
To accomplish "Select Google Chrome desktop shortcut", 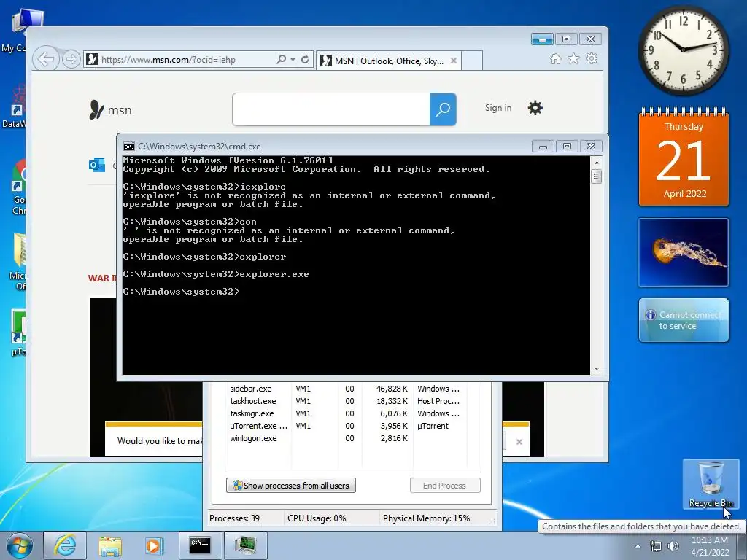I will click(19, 187).
